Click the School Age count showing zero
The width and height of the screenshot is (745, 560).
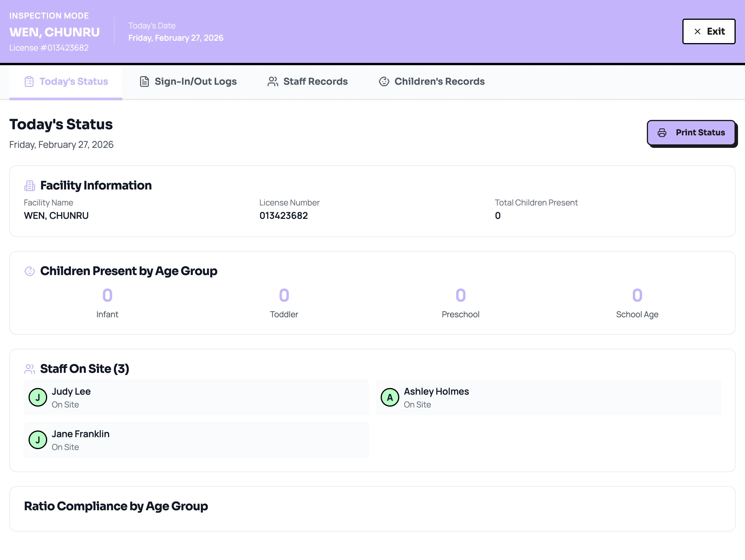637,295
